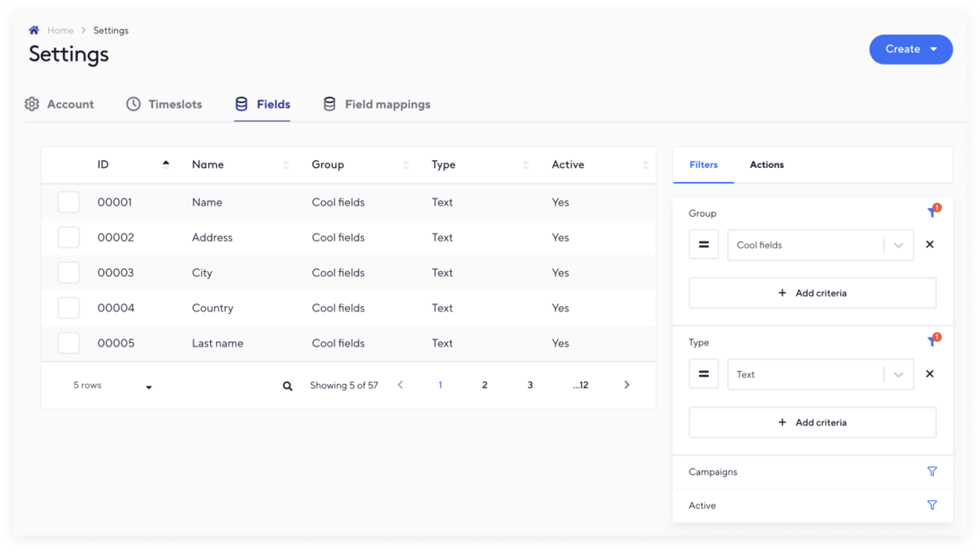980x551 pixels.
Task: Click page 1 in pagination
Action: 440,385
